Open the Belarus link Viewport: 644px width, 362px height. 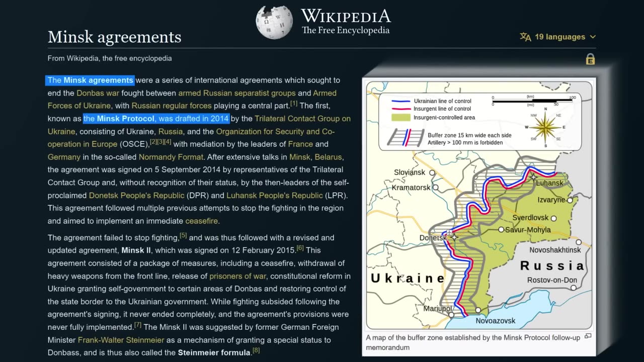[x=328, y=157]
